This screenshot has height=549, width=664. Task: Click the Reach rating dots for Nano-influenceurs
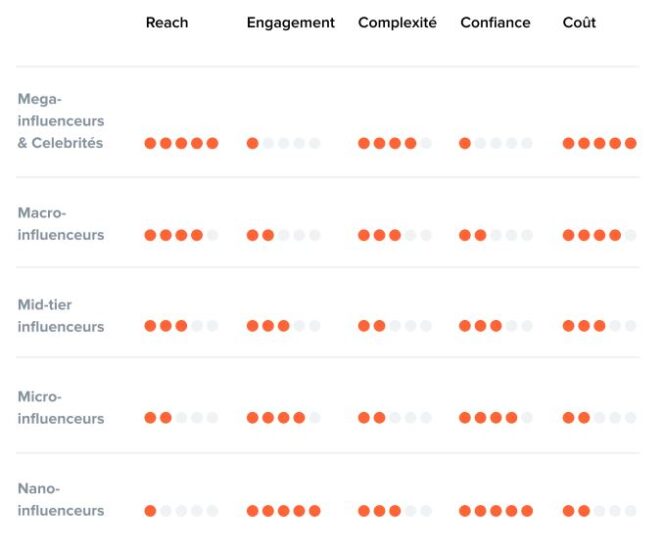coord(181,511)
